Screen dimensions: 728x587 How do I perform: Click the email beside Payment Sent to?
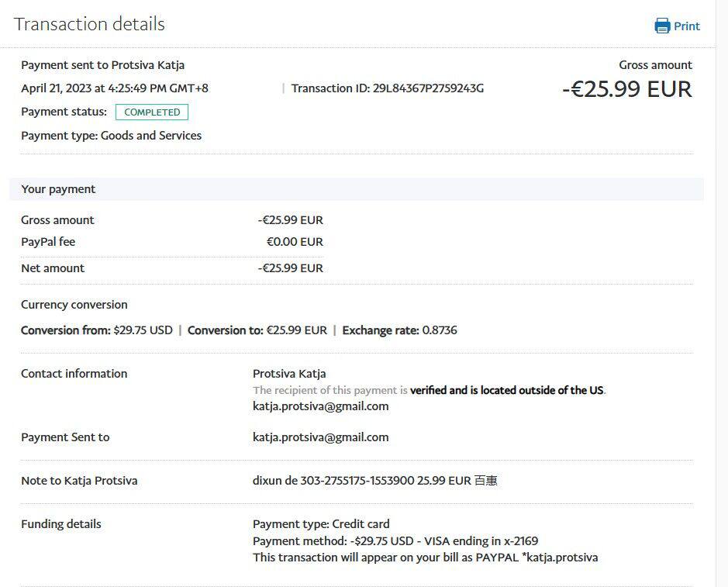click(x=320, y=437)
